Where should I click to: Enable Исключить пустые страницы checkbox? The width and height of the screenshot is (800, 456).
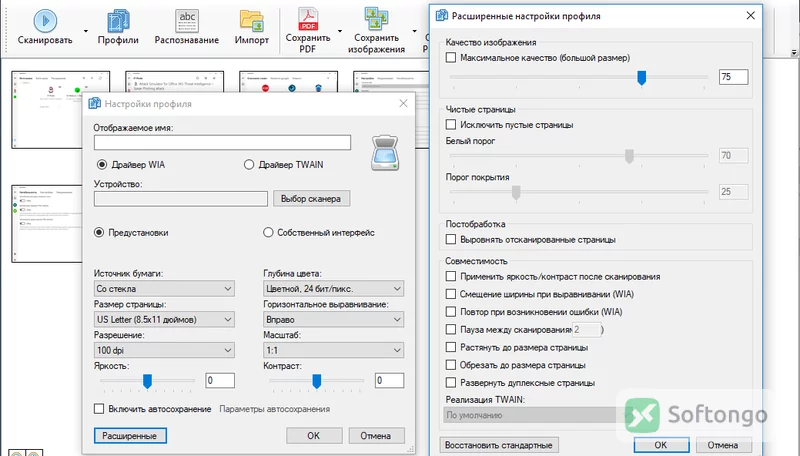451,124
